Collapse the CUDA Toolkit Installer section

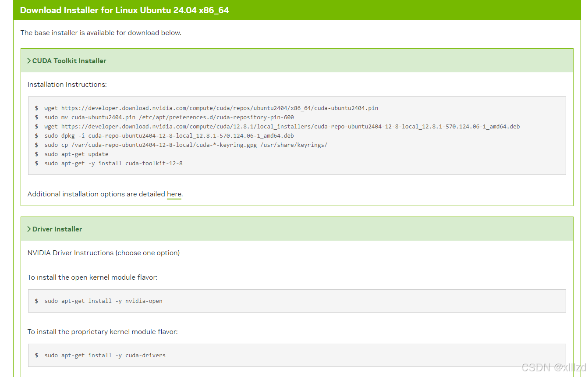[x=69, y=60]
